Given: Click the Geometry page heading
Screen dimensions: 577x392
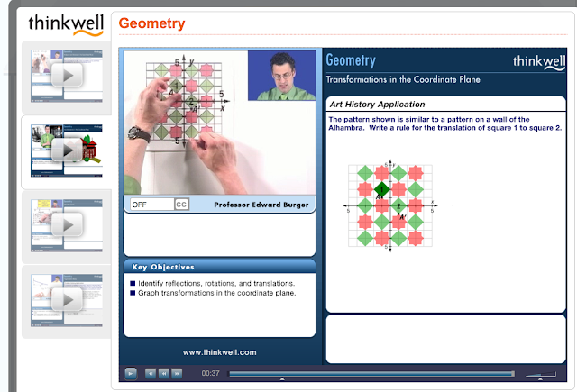Looking at the screenshot, I should tap(151, 23).
